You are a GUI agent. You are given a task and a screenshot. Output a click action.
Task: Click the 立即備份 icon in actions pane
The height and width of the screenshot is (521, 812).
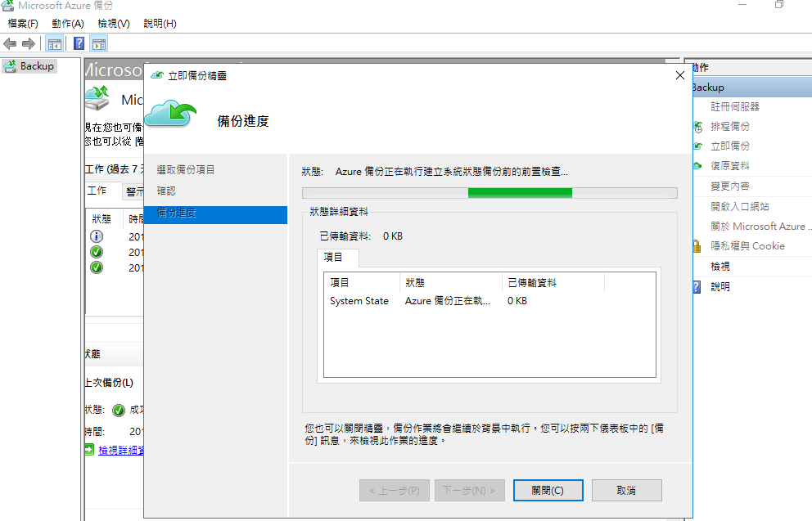coord(697,146)
